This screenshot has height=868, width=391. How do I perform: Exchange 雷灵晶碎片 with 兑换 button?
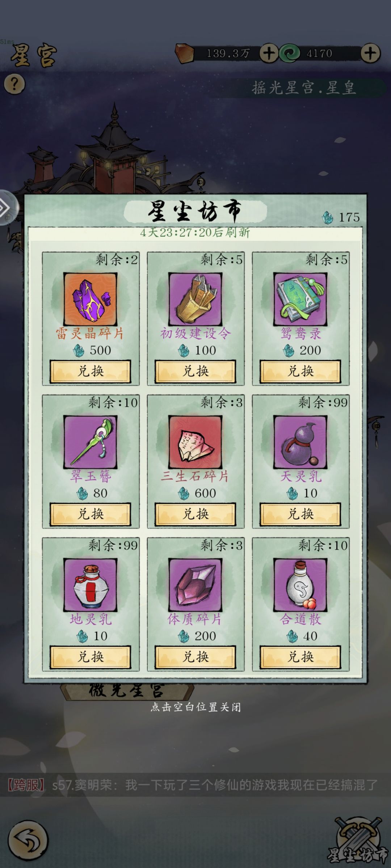point(91,371)
